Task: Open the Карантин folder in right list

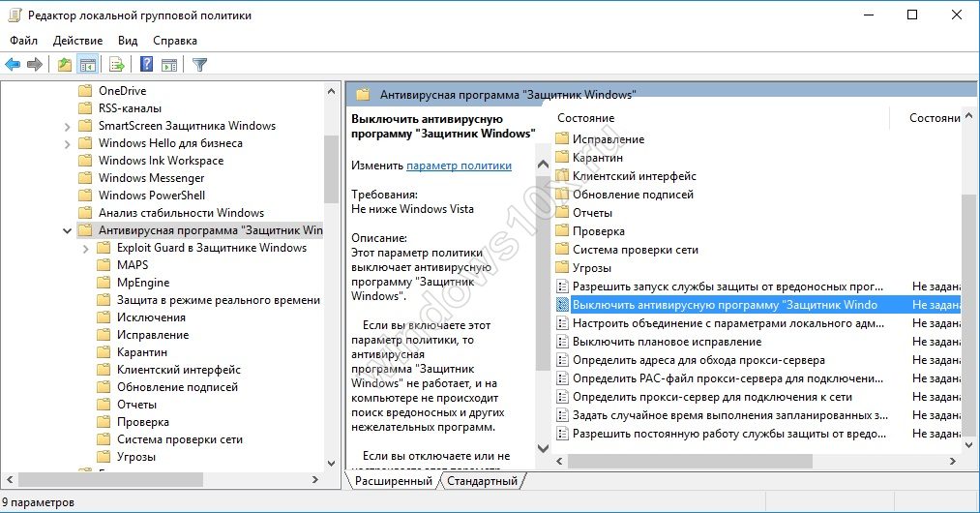Action: pyautogui.click(x=597, y=158)
